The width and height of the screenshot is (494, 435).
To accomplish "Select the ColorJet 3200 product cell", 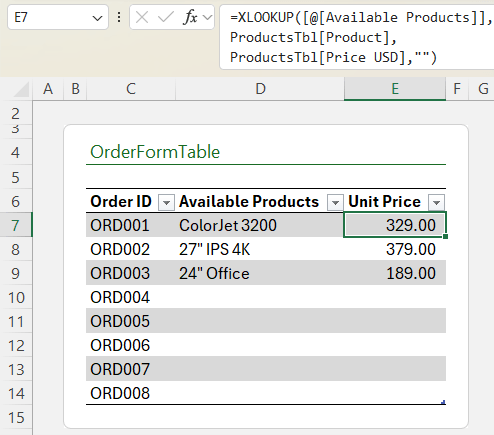I will pyautogui.click(x=260, y=225).
